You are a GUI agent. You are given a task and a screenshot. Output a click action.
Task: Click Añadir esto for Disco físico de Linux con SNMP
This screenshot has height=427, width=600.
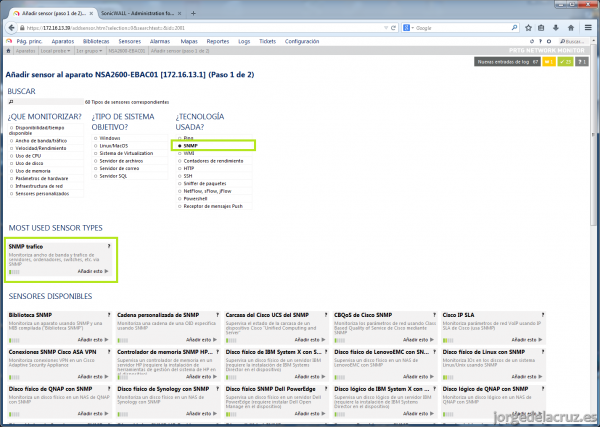pyautogui.click(x=527, y=377)
